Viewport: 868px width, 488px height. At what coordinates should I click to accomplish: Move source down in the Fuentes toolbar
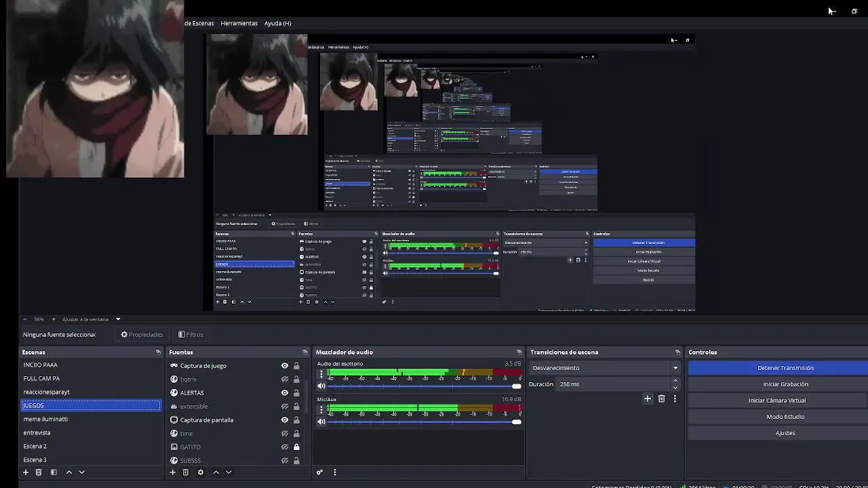229,472
